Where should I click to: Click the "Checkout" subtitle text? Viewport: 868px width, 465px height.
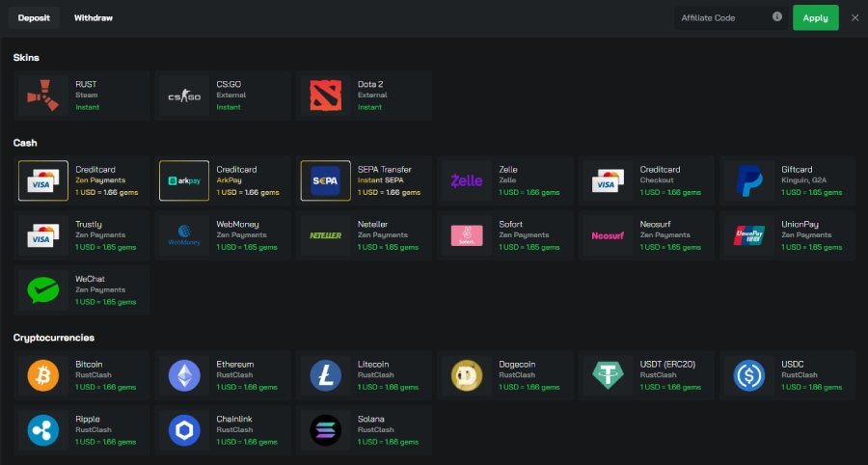[657, 180]
